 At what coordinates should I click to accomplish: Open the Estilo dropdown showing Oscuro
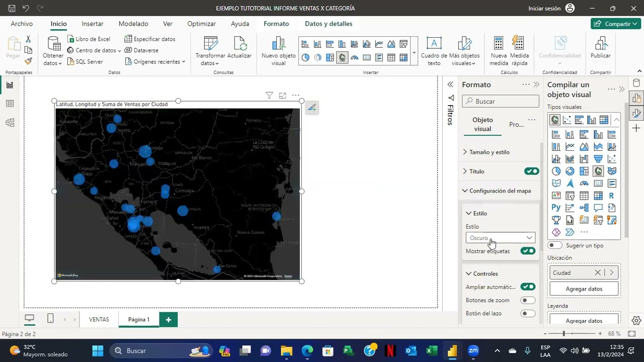tap(501, 238)
